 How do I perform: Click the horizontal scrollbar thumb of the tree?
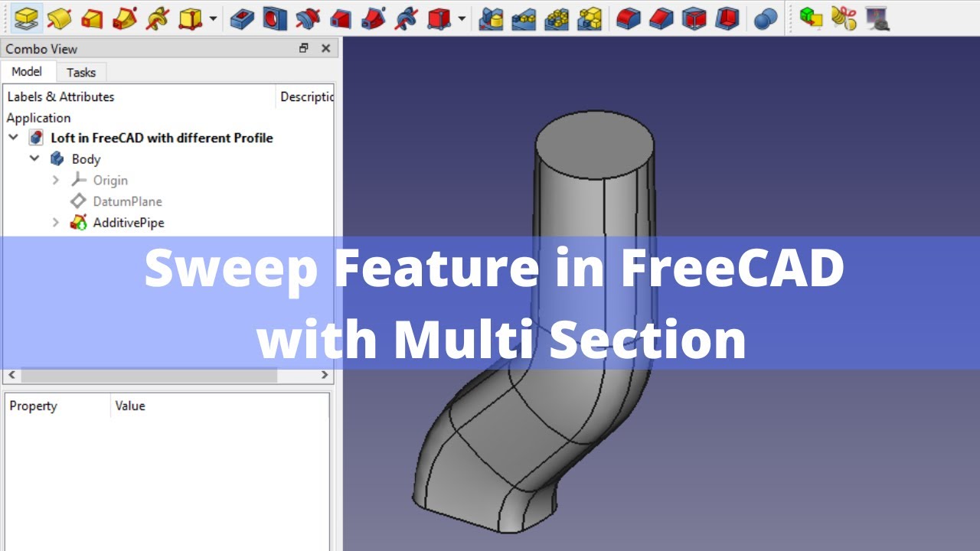tap(149, 375)
